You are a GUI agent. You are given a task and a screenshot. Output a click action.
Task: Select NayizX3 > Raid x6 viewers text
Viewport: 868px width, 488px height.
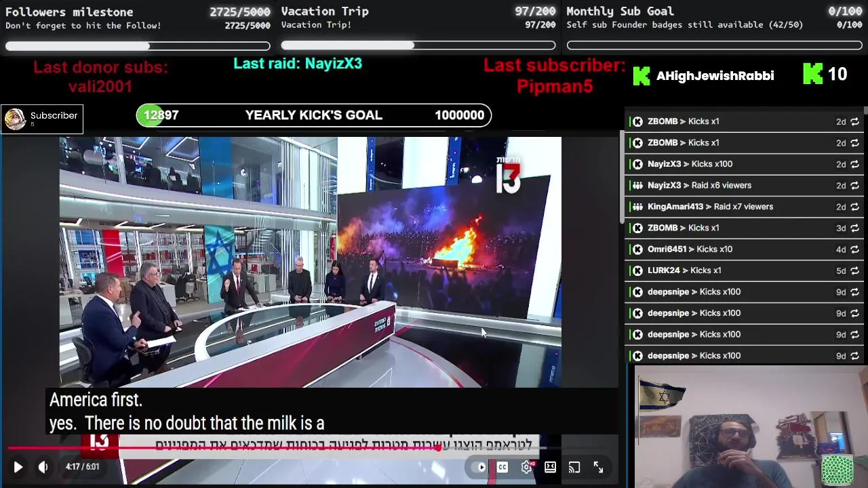click(x=699, y=185)
